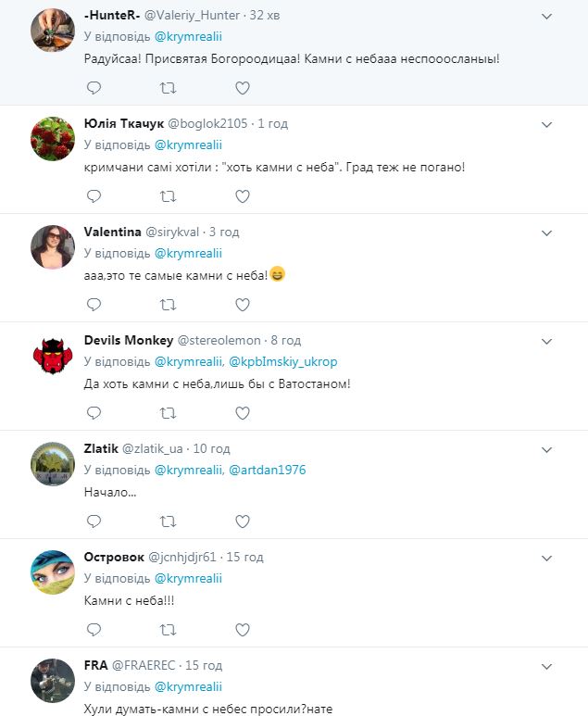Reply to Zlatik's tweet
Viewport: 588px width, 716px height.
tap(94, 521)
